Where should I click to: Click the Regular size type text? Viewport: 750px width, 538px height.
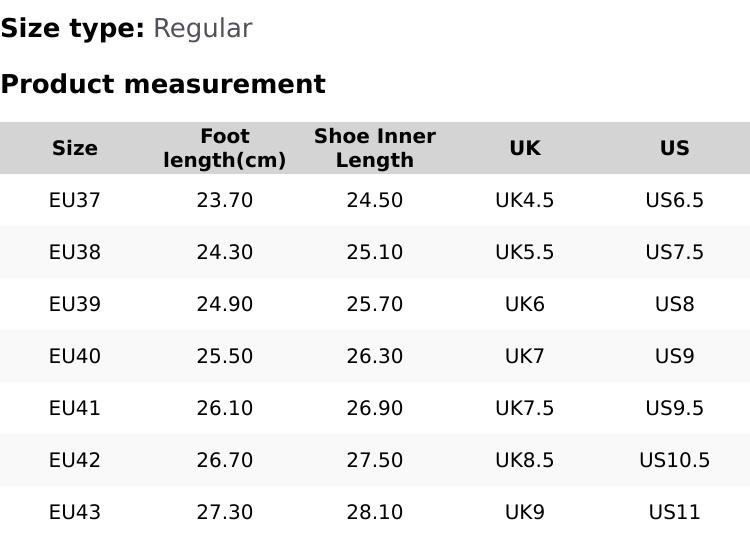(202, 29)
